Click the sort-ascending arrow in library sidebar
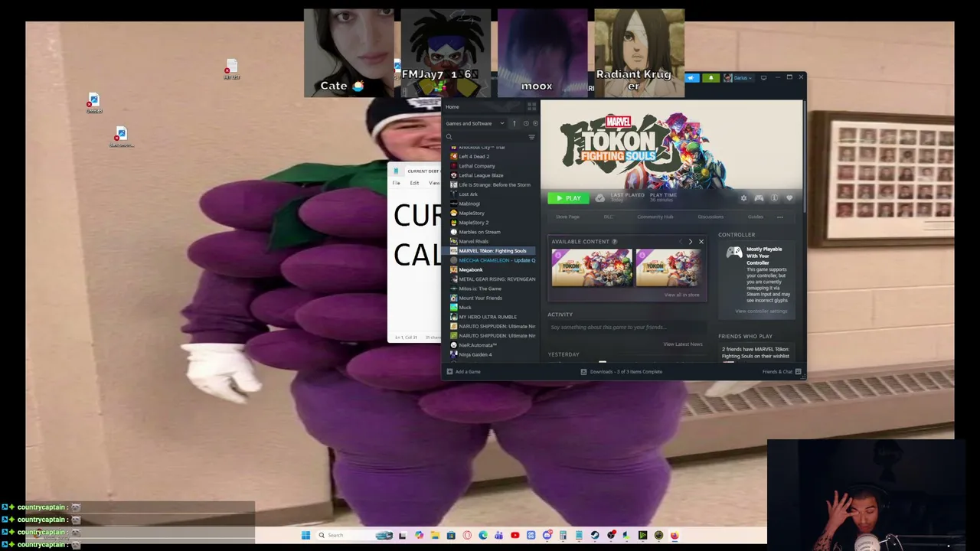Image resolution: width=980 pixels, height=551 pixels. [514, 123]
